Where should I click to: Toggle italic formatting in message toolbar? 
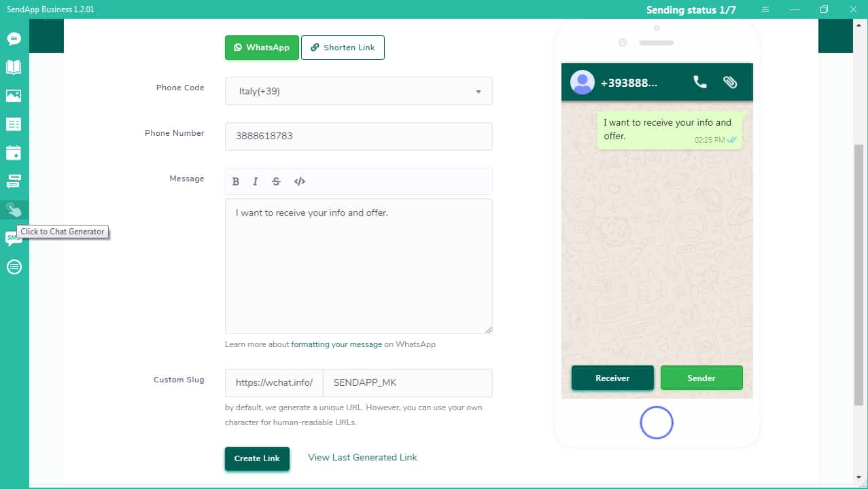pyautogui.click(x=256, y=181)
